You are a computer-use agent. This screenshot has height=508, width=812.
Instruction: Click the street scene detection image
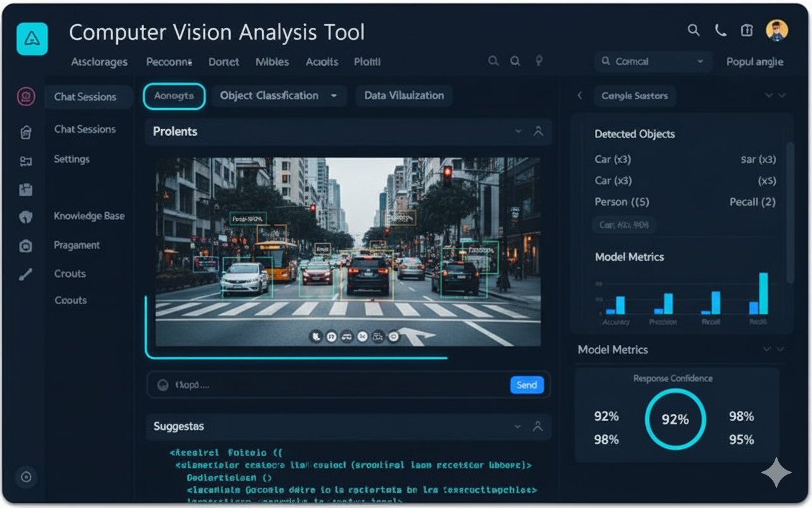tap(348, 252)
